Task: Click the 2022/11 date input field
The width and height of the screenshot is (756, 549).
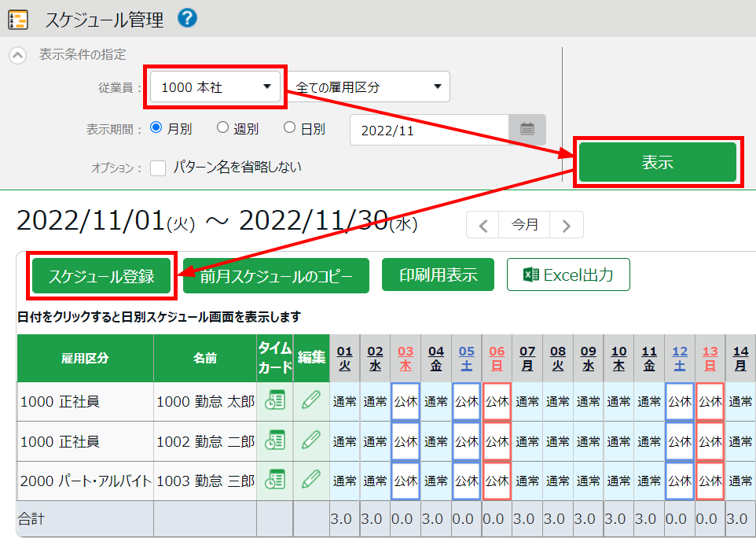Action: point(429,131)
